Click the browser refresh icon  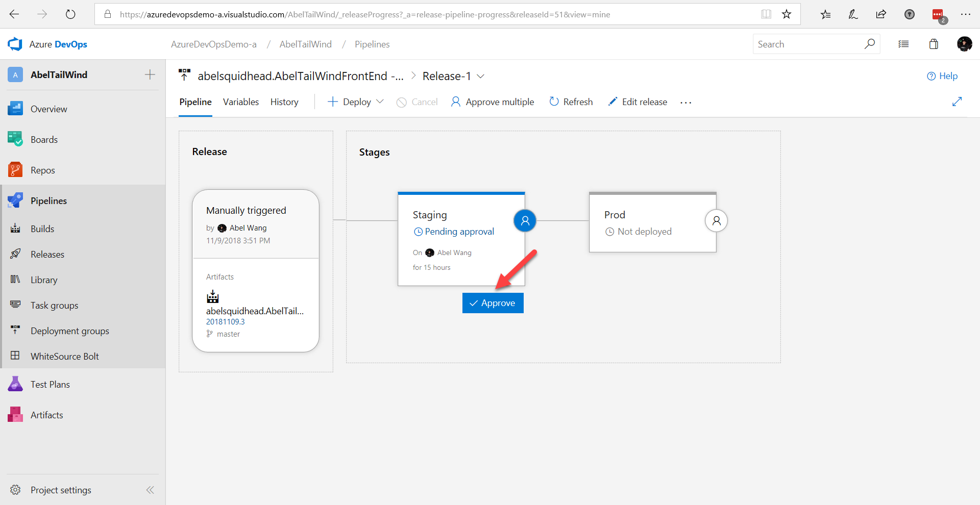[x=70, y=14]
